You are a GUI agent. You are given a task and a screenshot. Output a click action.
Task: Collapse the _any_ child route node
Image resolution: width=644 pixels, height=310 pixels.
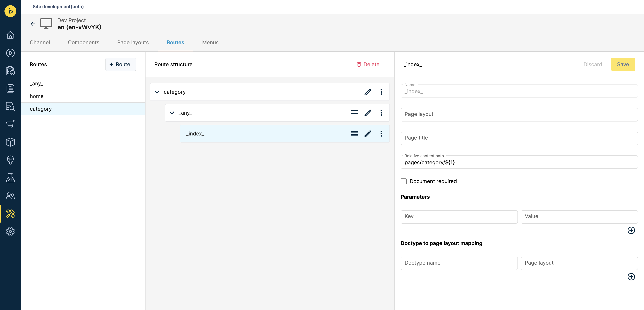172,113
